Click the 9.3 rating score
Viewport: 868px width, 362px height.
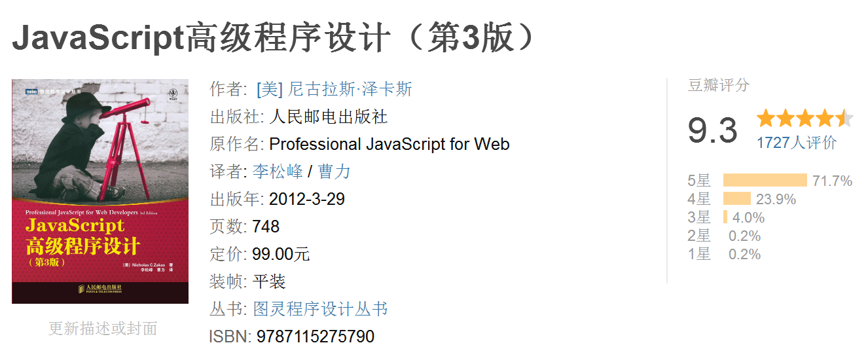pos(712,130)
